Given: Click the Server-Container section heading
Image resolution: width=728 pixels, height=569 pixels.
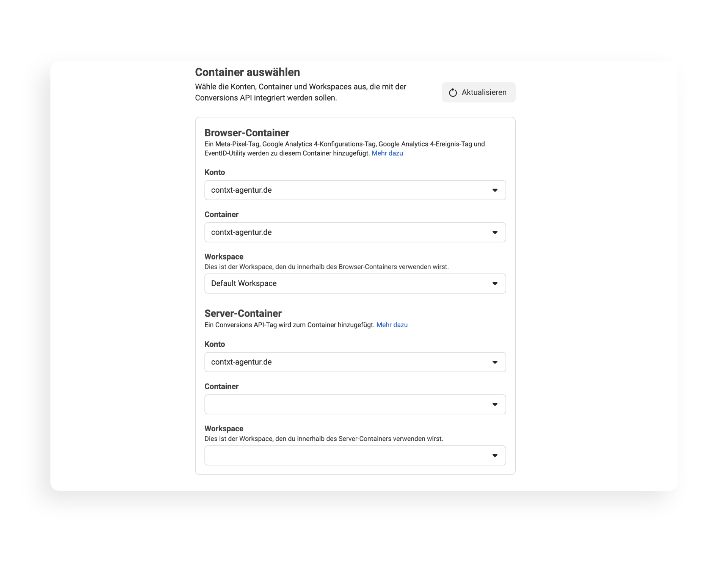Looking at the screenshot, I should click(x=243, y=313).
